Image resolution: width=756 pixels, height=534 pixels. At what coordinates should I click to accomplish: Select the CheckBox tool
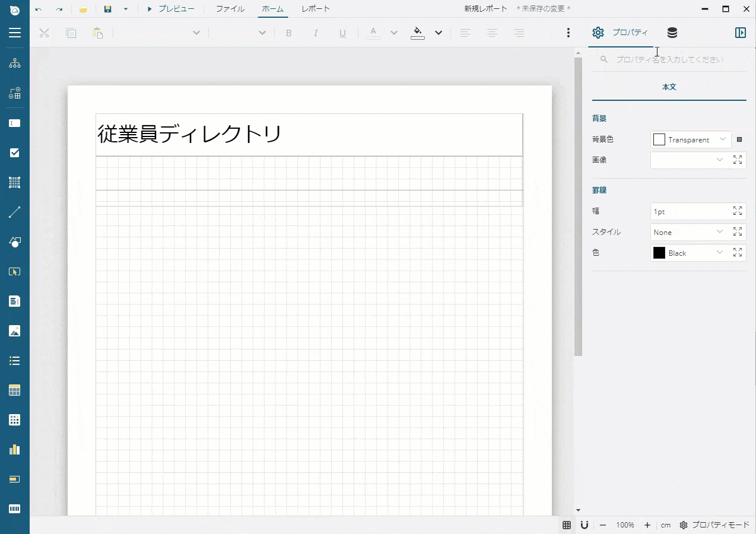(14, 152)
